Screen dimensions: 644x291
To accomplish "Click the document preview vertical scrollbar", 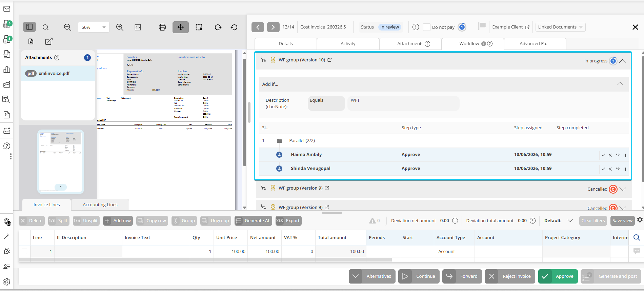I will click(244, 113).
